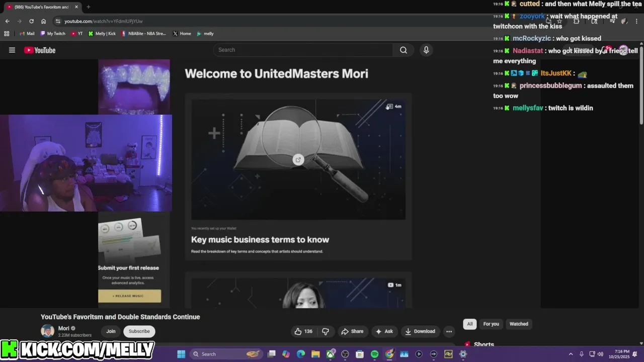Close the YouTube browser tab
The width and height of the screenshot is (644, 362).
click(76, 7)
